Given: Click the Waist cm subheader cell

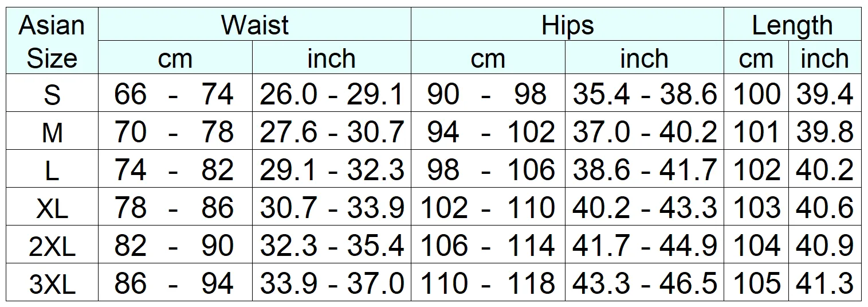Looking at the screenshot, I should click(x=175, y=58).
